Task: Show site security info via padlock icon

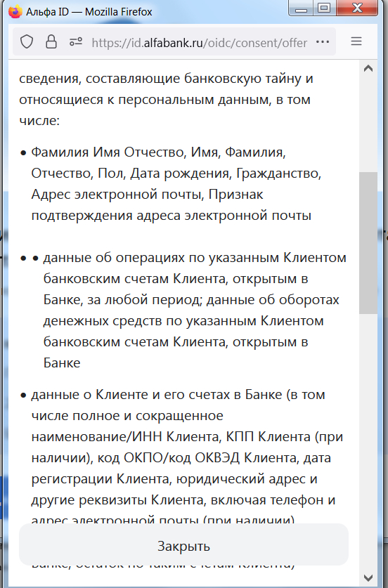Action: (51, 42)
